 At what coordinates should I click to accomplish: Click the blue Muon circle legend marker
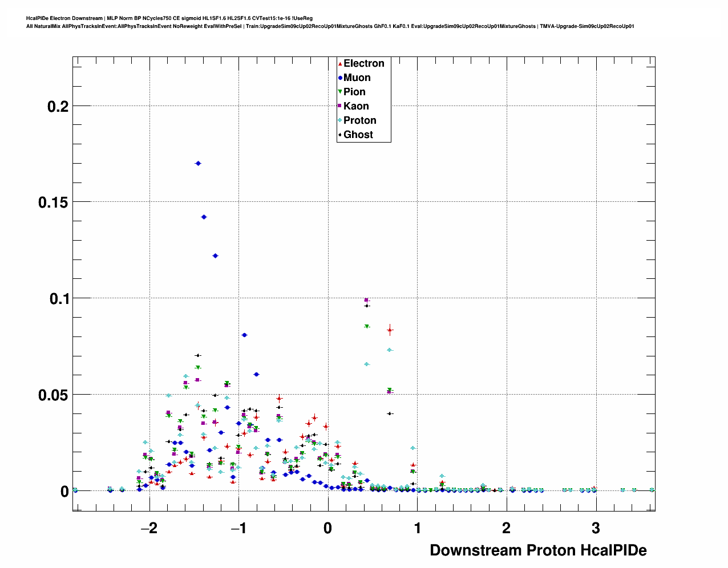[341, 78]
